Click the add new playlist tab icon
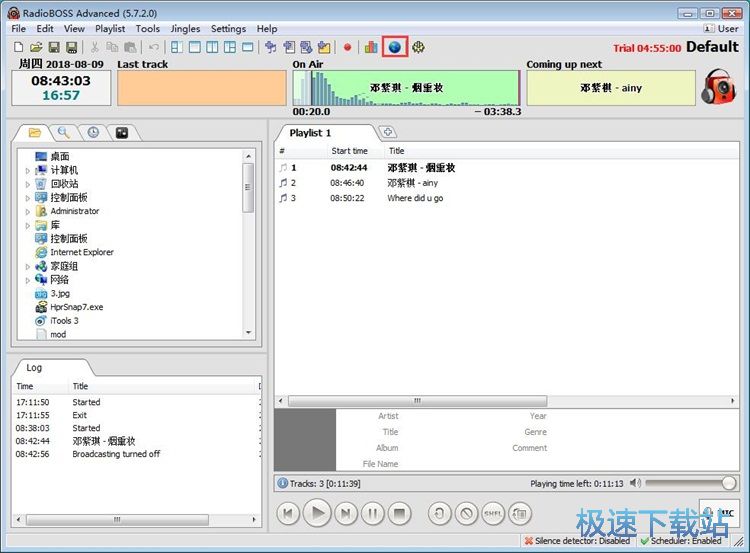Image resolution: width=750 pixels, height=553 pixels. [388, 132]
